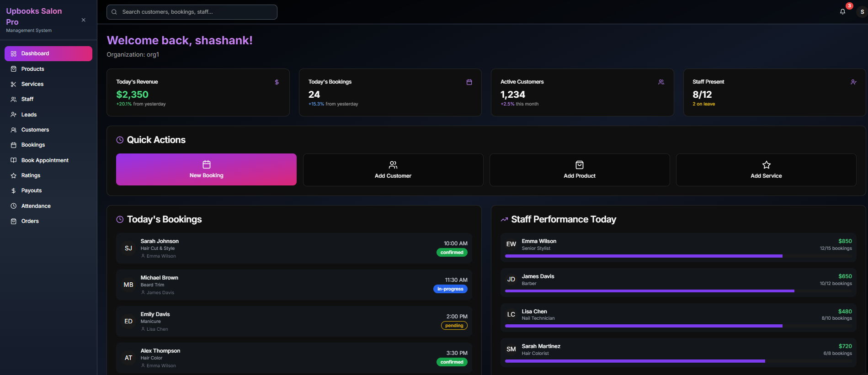Screen dimensions: 868x375
Task: Click the Add Product quick action
Action: click(580, 170)
